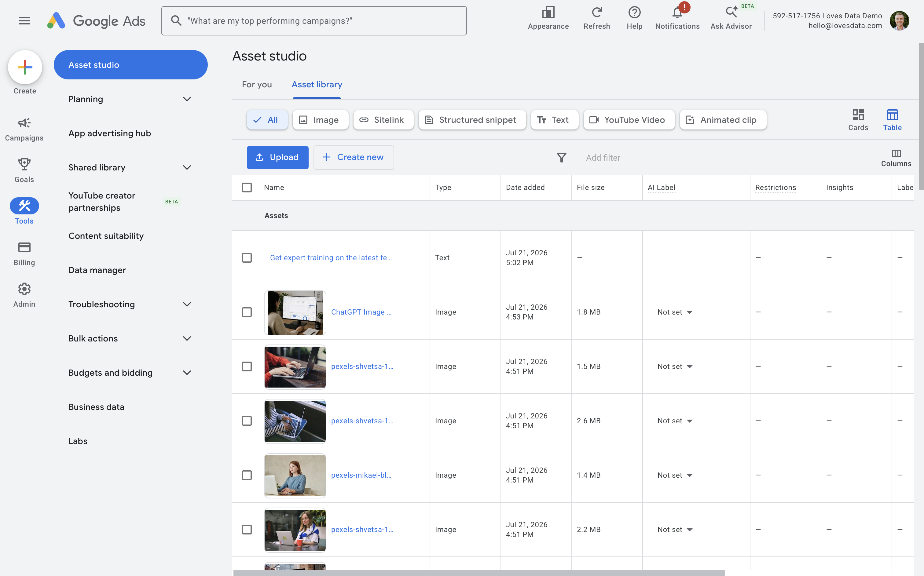
Task: Click the Google Ads logo
Action: click(96, 21)
